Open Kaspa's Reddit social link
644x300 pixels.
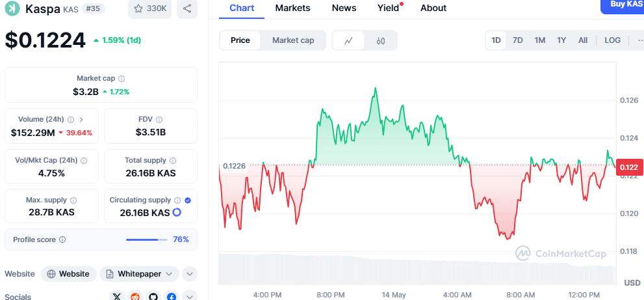(135, 297)
